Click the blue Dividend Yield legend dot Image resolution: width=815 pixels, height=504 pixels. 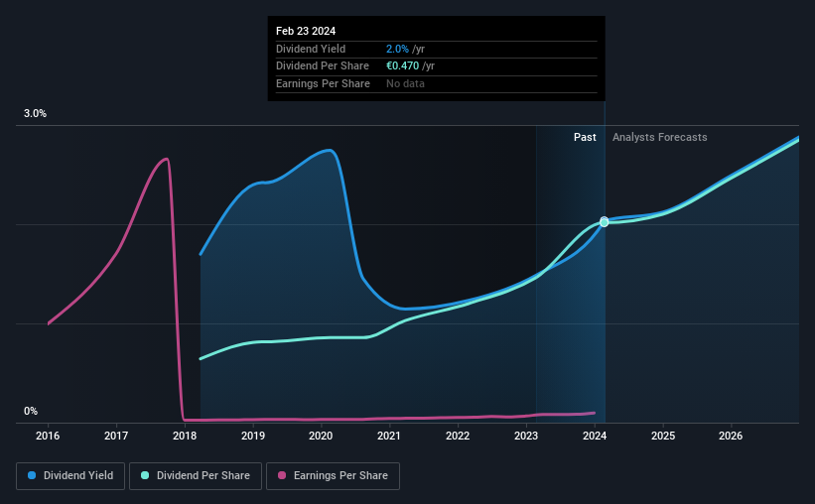pos(32,475)
